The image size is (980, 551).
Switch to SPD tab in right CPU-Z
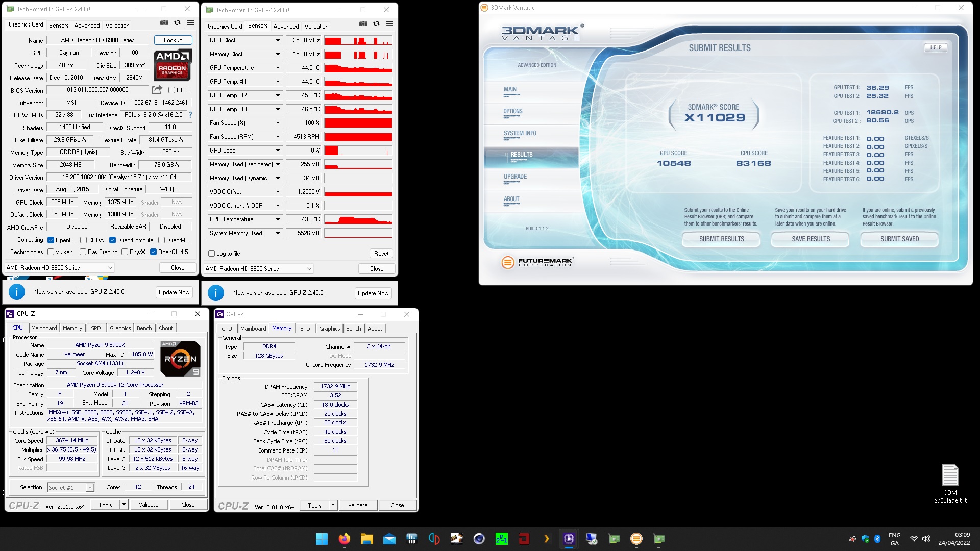click(305, 329)
